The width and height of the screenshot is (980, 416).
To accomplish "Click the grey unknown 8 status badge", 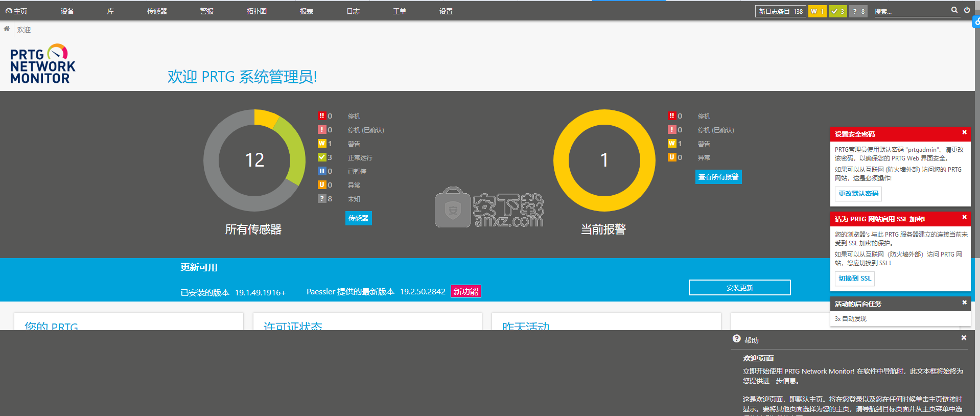I will click(x=858, y=11).
